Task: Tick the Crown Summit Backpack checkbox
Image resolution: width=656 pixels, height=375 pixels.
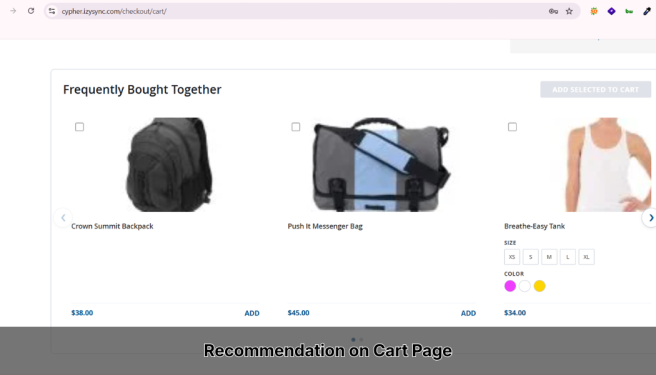Action: click(79, 127)
